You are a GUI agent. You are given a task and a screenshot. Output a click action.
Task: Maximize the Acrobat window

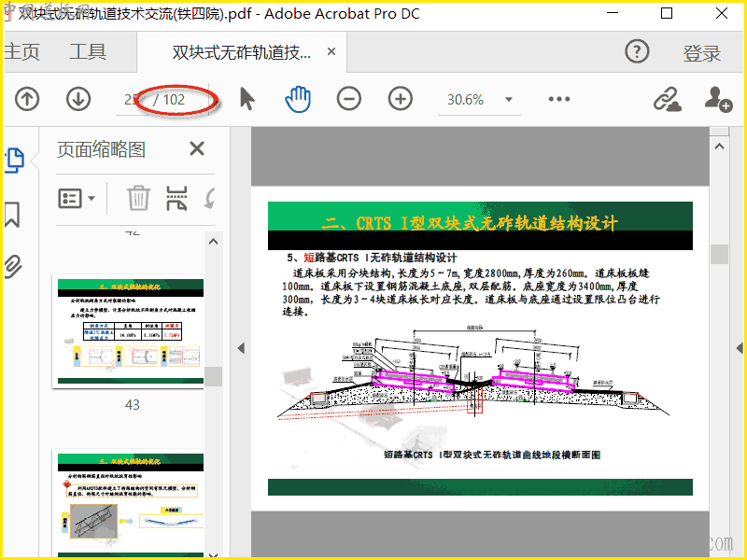pos(667,13)
